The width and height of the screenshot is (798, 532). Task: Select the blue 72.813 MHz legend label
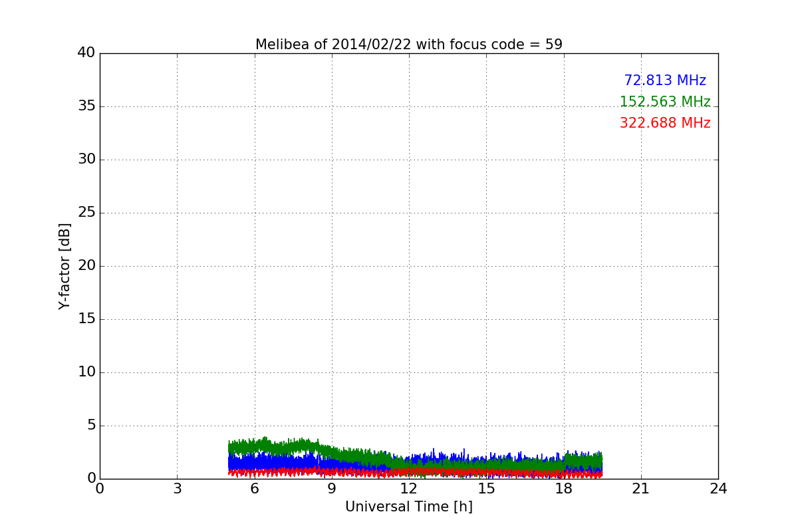(x=665, y=80)
